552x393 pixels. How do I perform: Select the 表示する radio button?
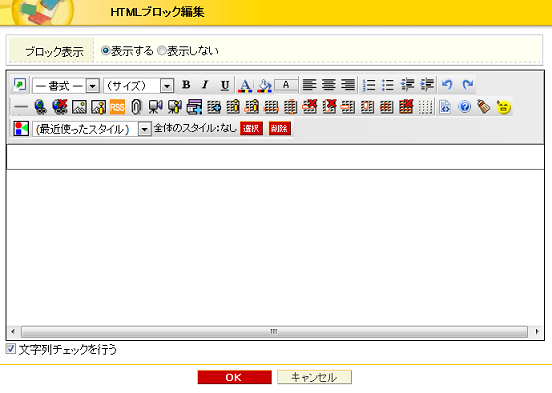(105, 51)
